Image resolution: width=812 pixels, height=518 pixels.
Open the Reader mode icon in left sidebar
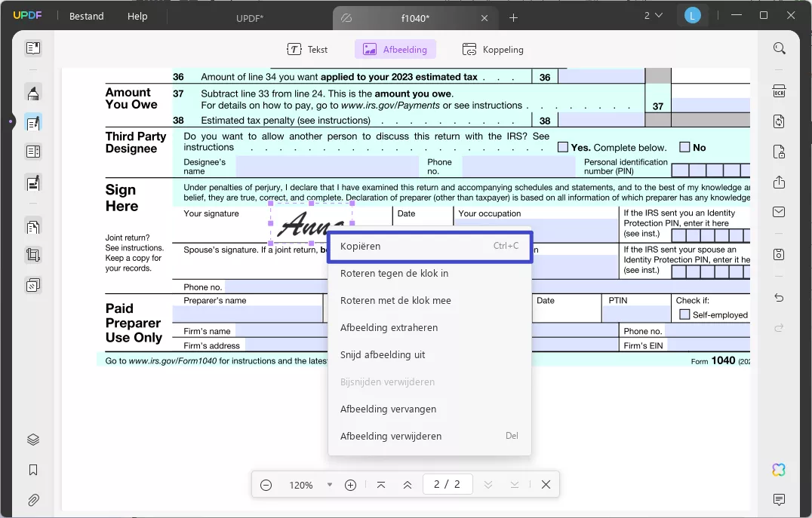click(33, 48)
